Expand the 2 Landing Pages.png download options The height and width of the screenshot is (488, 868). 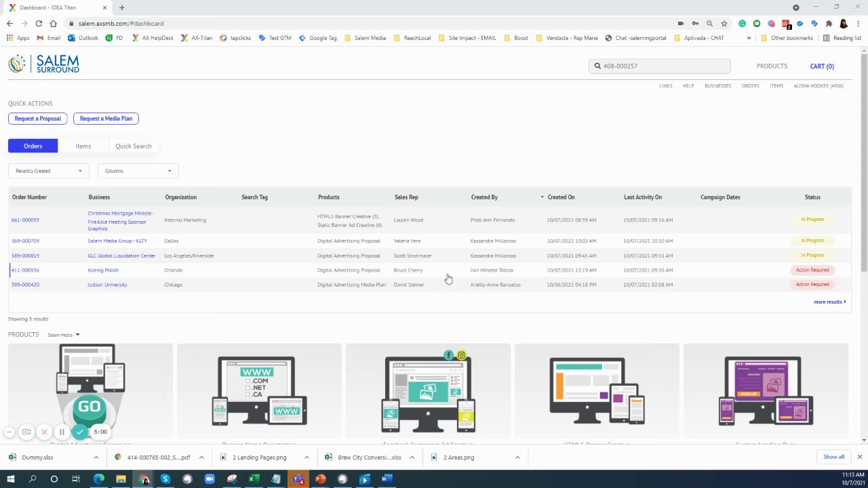pos(307,457)
